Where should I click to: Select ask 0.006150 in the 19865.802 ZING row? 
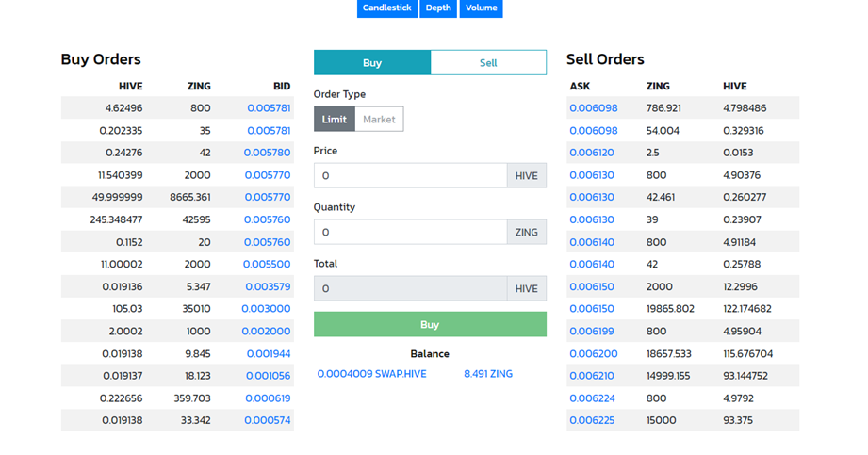[x=592, y=309]
